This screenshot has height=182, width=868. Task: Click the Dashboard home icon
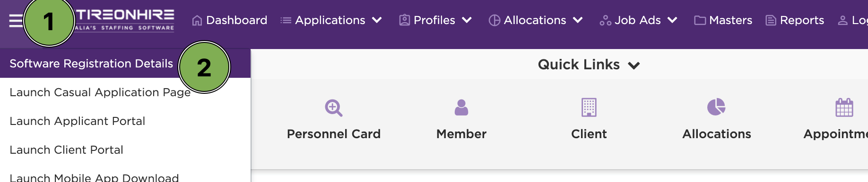(x=197, y=20)
